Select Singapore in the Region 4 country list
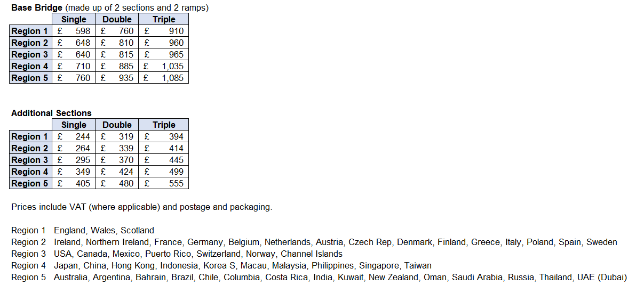 coord(379,265)
